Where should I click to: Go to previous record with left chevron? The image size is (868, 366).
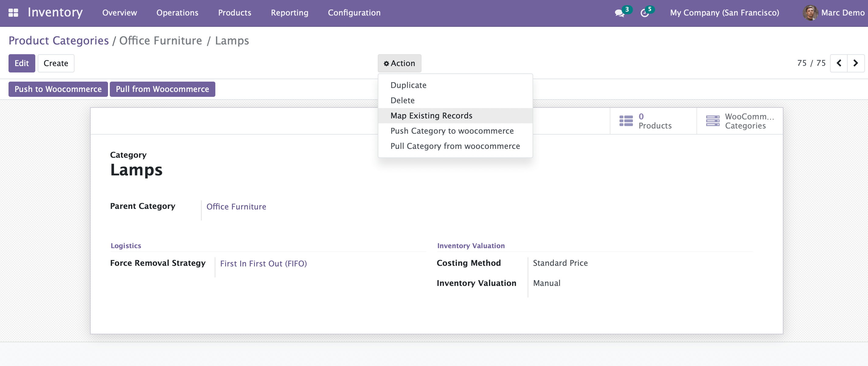click(x=839, y=63)
